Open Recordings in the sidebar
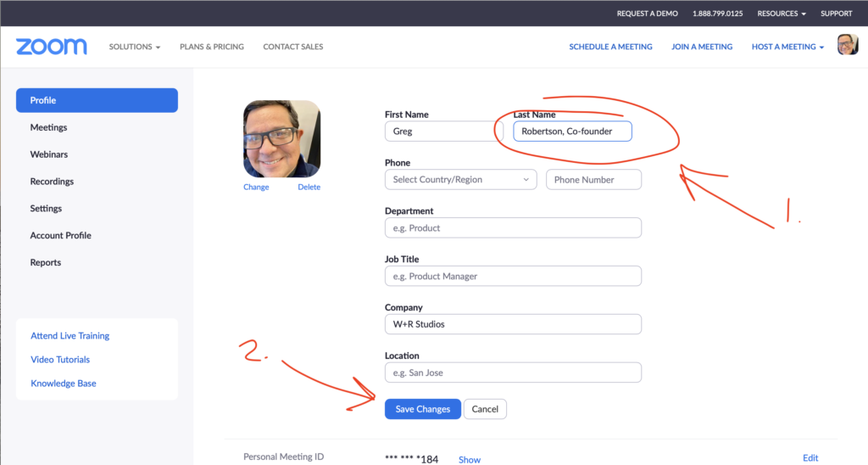 tap(52, 182)
